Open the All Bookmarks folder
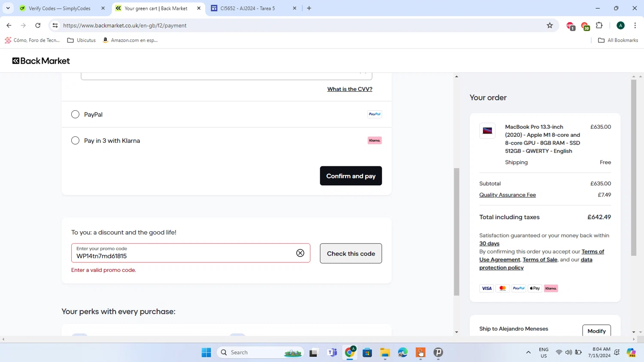Screen dimensions: 644x362 [x=618, y=40]
